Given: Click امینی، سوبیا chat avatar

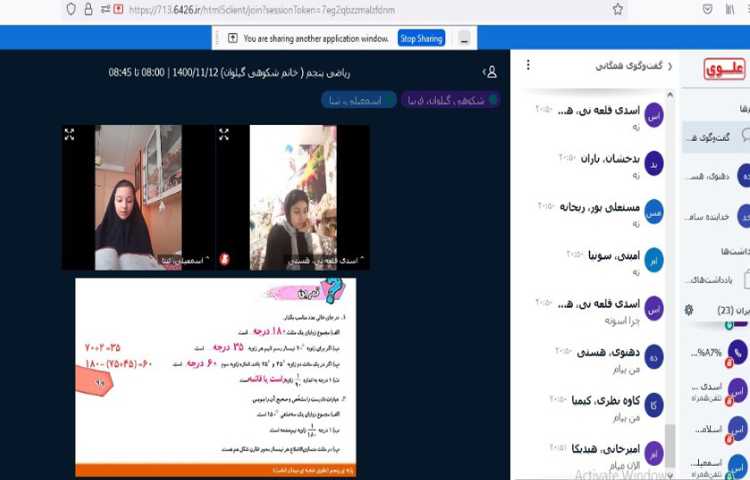Looking at the screenshot, I should click(653, 260).
